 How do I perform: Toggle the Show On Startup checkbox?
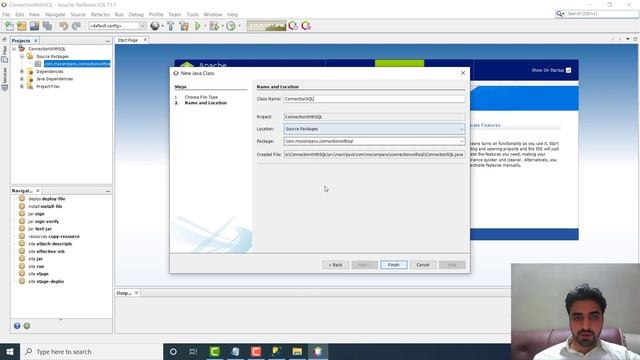pyautogui.click(x=569, y=70)
